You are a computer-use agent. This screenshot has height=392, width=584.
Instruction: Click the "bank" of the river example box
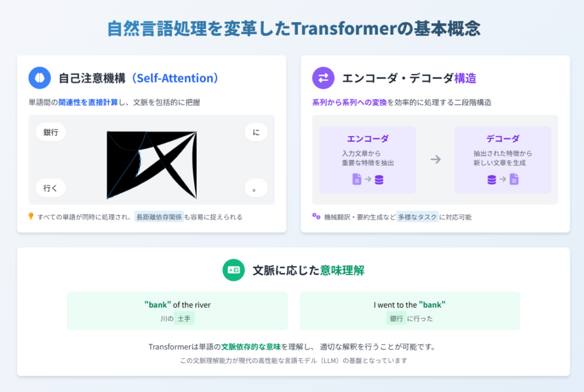tap(177, 311)
